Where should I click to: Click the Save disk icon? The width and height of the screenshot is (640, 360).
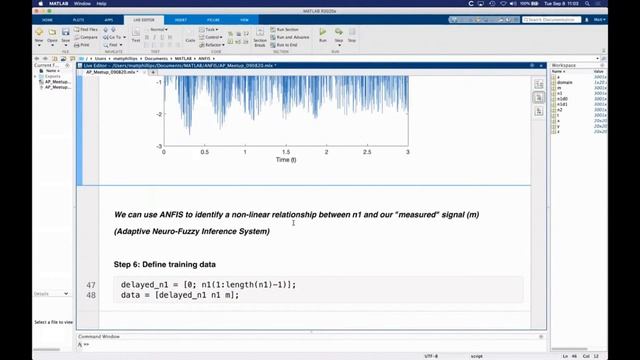tap(65, 32)
